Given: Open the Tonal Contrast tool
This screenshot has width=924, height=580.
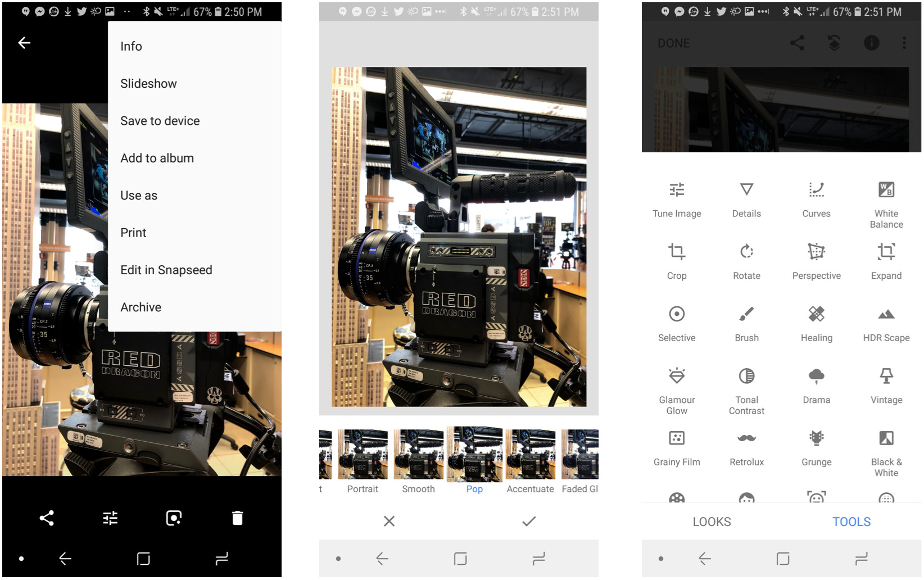Looking at the screenshot, I should point(746,392).
